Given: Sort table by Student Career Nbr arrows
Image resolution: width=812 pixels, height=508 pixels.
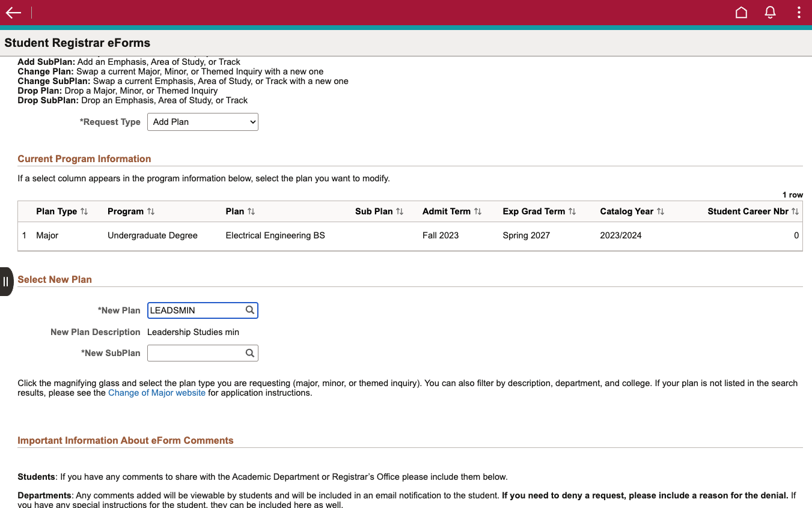Looking at the screenshot, I should 795,211.
